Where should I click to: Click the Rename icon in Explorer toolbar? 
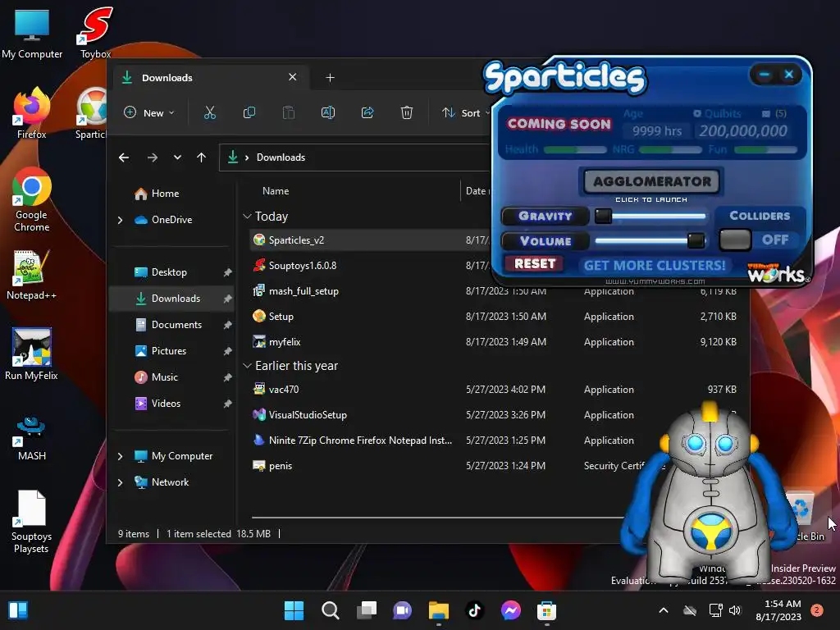[x=328, y=112]
